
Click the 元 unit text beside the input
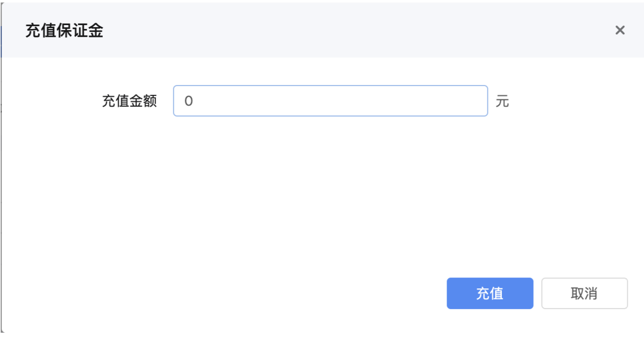pyautogui.click(x=502, y=102)
